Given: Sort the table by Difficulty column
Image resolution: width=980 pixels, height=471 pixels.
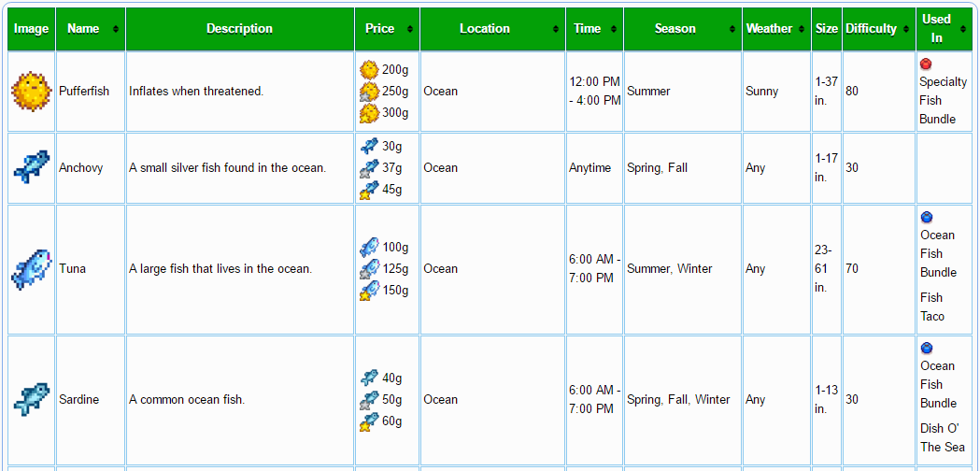Looking at the screenshot, I should (877, 29).
